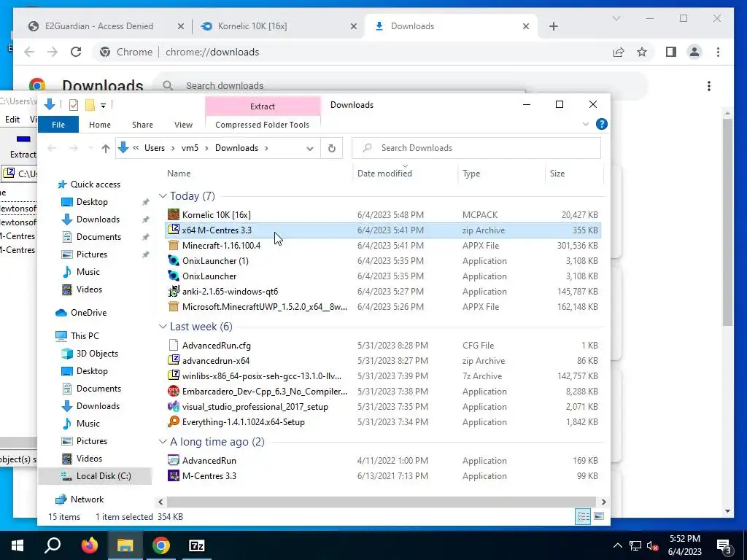Viewport: 747px width, 560px height.
Task: Collapse the Today (7) group
Action: [163, 196]
